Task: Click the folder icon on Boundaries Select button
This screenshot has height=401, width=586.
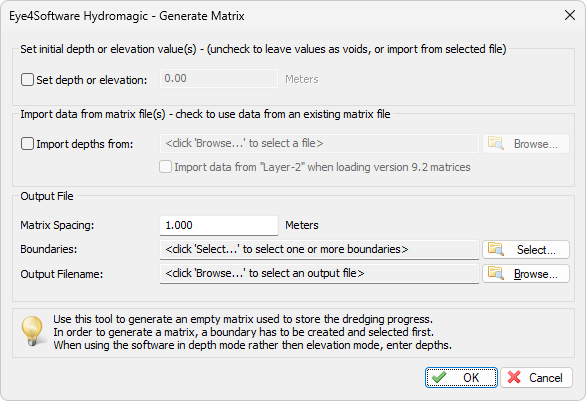Action: (496, 249)
